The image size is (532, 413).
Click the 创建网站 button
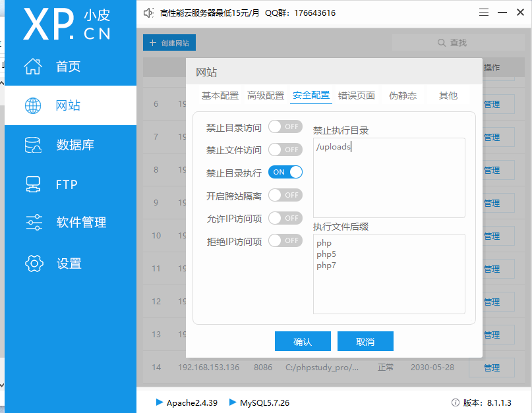pos(169,43)
